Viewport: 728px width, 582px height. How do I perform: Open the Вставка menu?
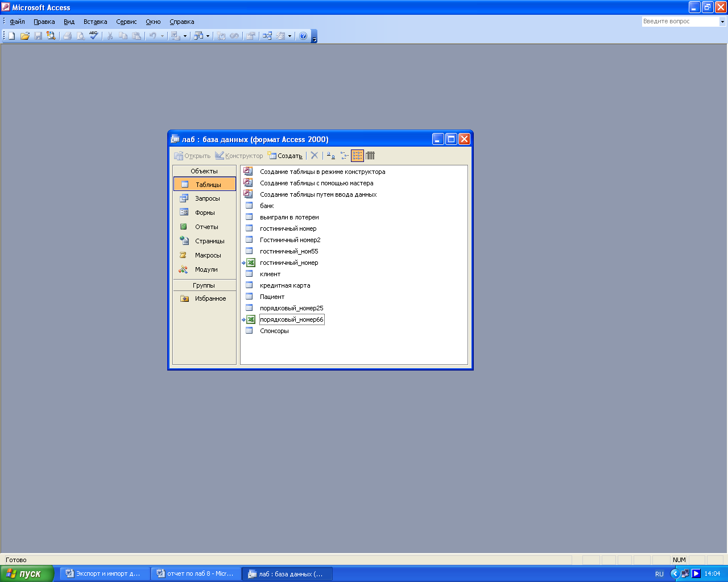point(95,22)
